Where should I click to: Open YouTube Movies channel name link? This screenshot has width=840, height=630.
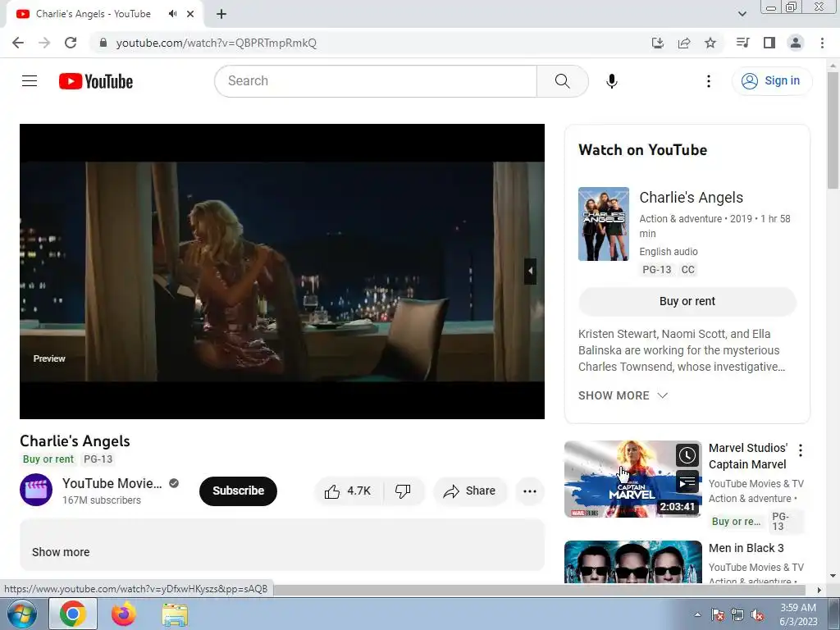[x=112, y=483]
